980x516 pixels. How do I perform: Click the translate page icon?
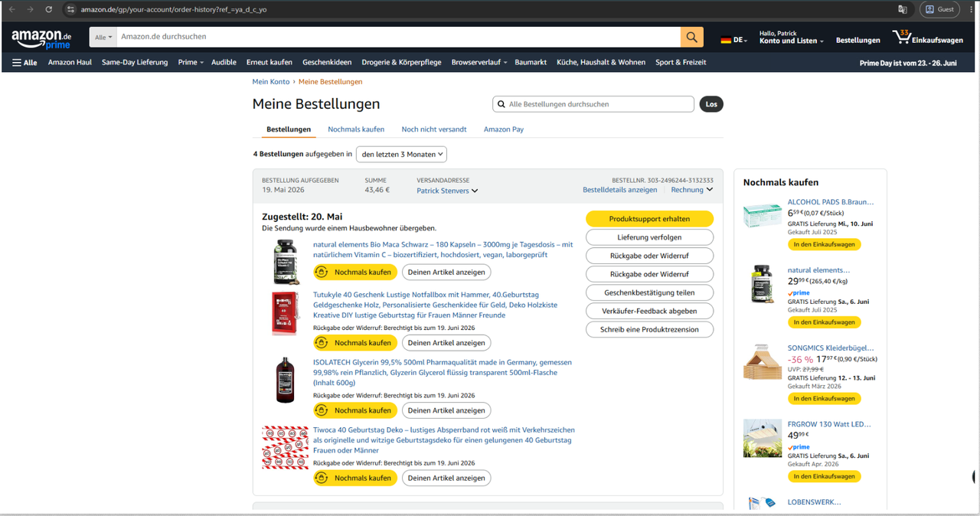[x=903, y=9]
